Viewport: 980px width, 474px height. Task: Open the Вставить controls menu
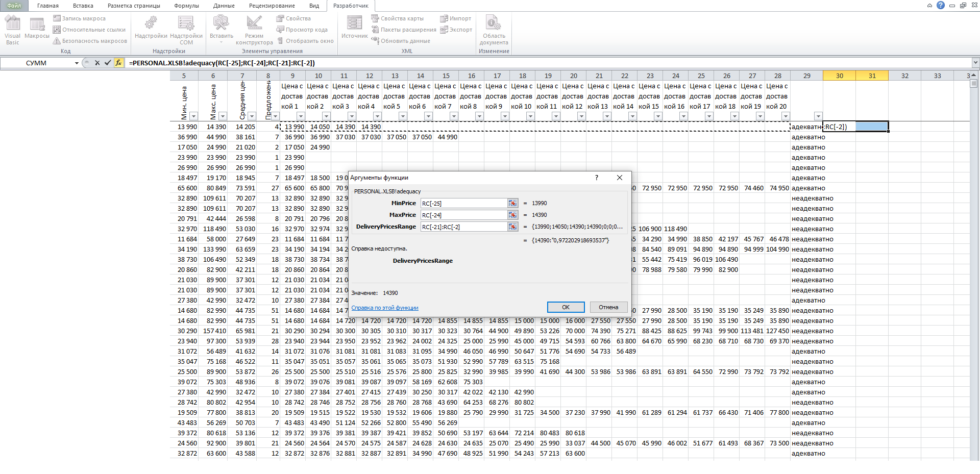coord(222,29)
